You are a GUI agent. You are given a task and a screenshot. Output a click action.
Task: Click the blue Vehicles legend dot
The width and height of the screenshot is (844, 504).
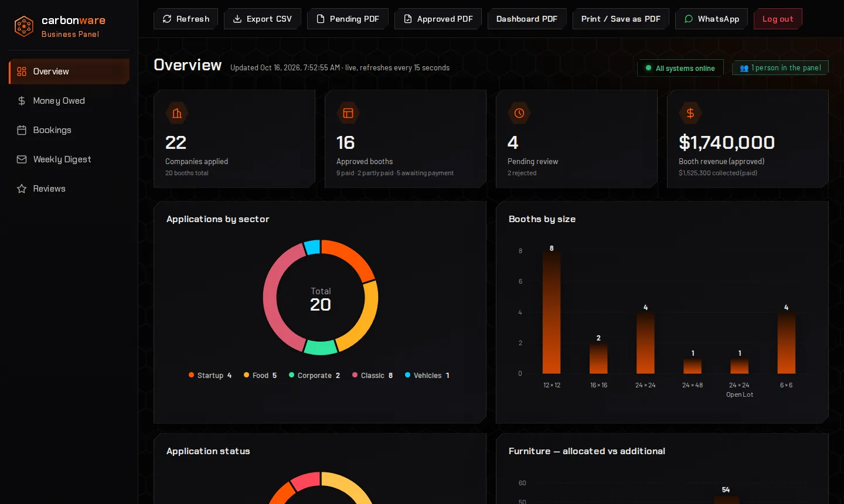[x=407, y=375]
